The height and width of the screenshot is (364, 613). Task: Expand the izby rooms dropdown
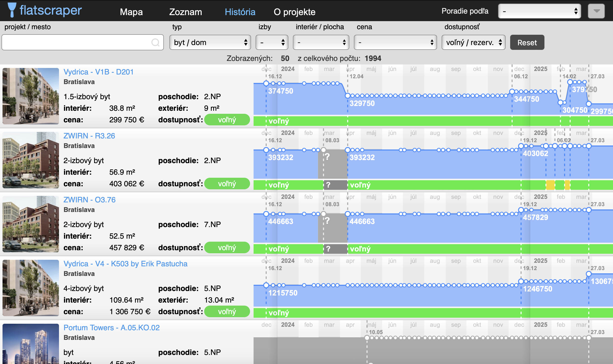click(272, 43)
